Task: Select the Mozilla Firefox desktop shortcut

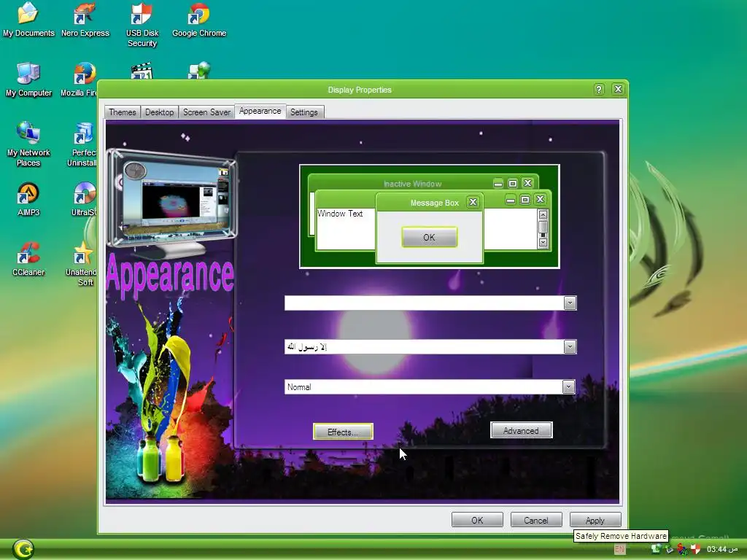Action: tap(80, 80)
